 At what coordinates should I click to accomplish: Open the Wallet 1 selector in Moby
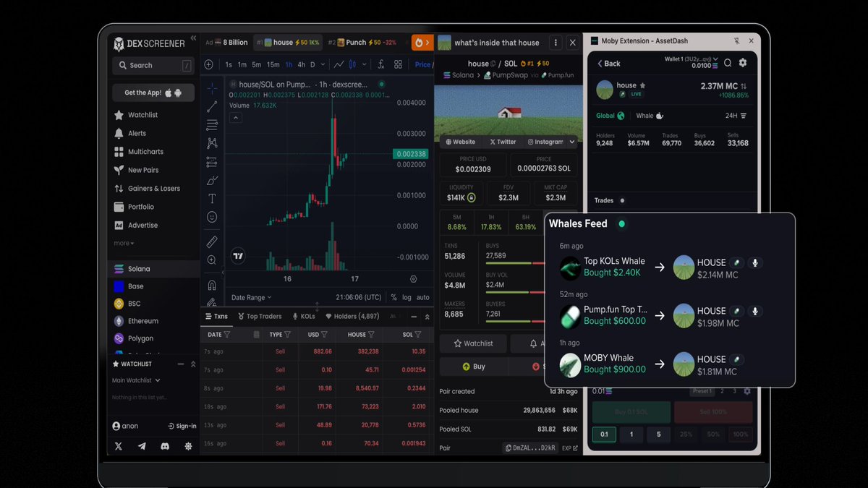click(x=692, y=59)
